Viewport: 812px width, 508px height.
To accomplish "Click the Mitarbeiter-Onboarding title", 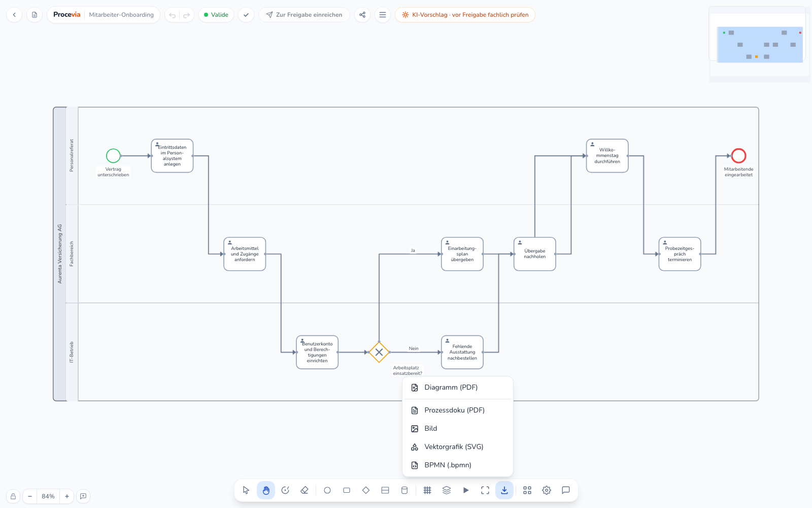I will (x=121, y=15).
